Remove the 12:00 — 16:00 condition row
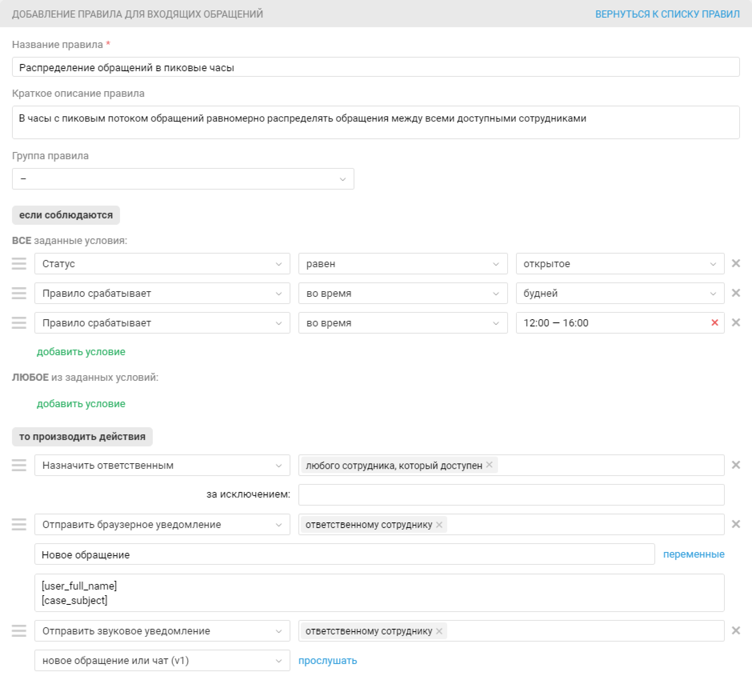Viewport: 752px width, 700px height. point(736,322)
